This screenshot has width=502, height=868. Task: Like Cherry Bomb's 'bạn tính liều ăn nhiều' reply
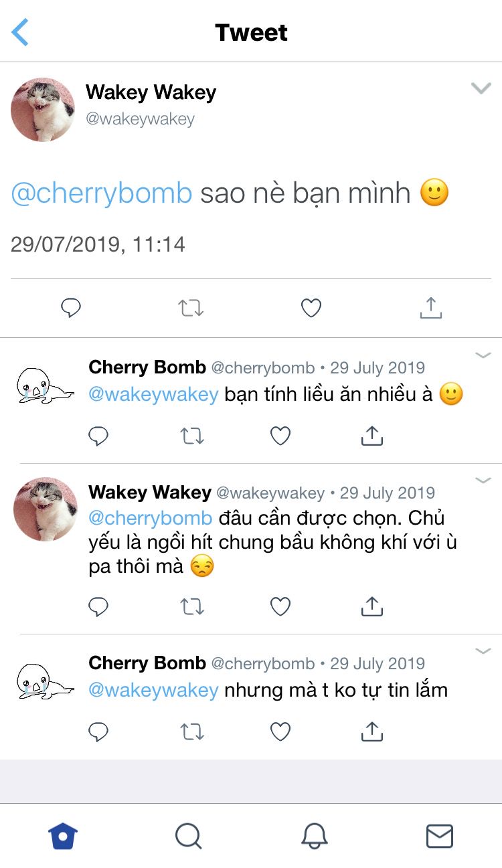point(280,436)
